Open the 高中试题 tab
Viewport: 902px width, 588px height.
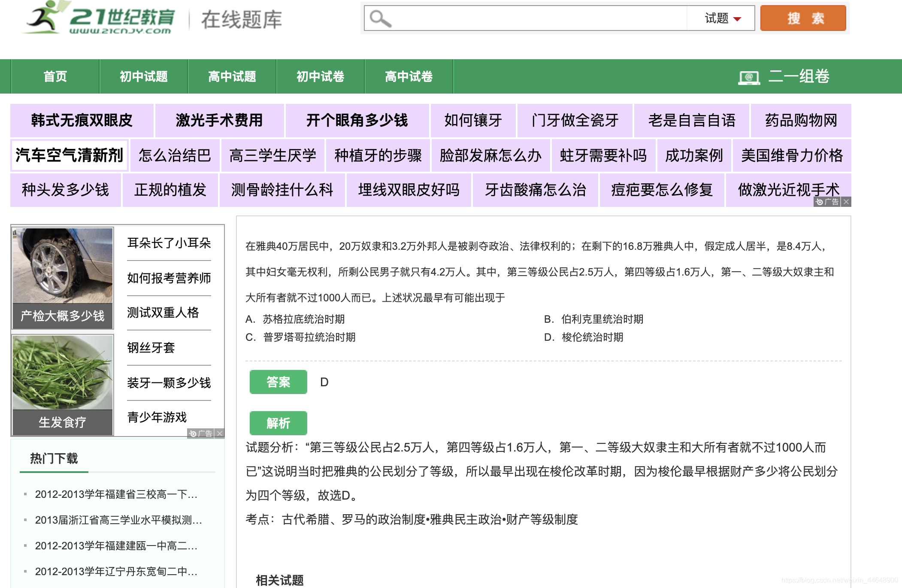point(232,76)
